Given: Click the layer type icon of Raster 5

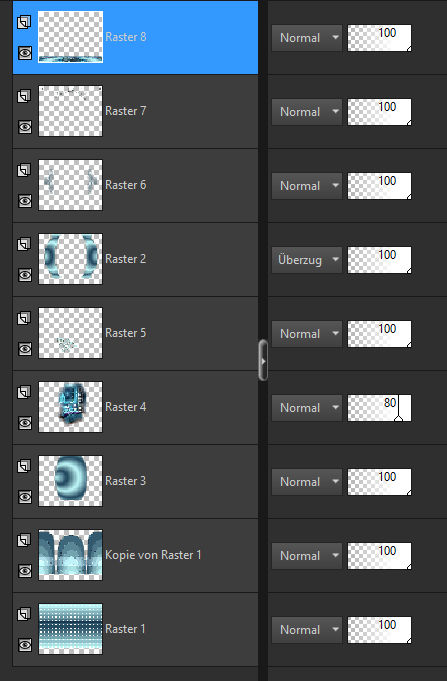Looking at the screenshot, I should [x=24, y=318].
